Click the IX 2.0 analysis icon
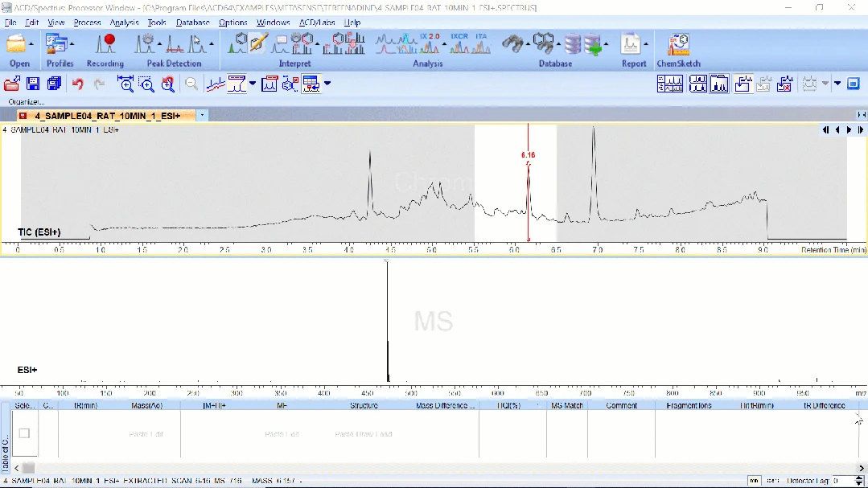The width and height of the screenshot is (868, 488). pos(429,44)
